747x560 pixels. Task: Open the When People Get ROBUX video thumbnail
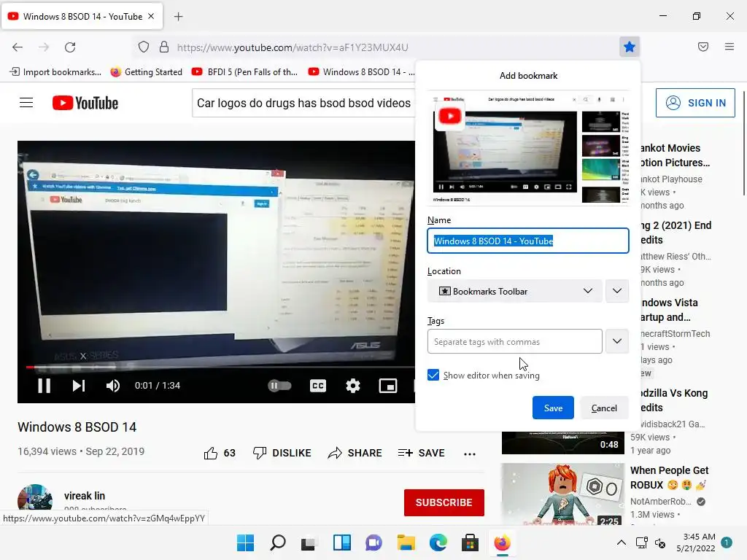point(562,494)
